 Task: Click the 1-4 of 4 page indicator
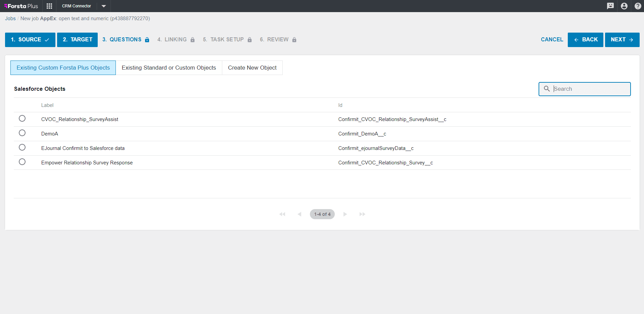pos(322,214)
